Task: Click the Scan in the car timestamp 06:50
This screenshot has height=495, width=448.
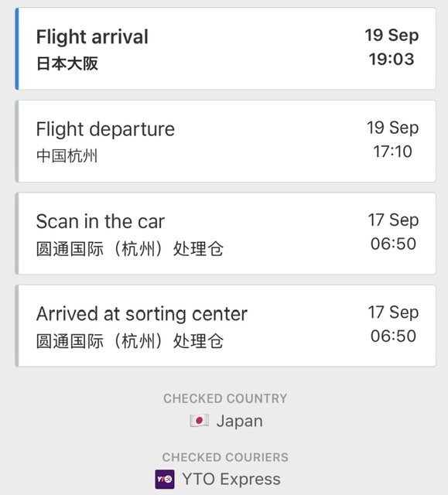Action: [393, 244]
